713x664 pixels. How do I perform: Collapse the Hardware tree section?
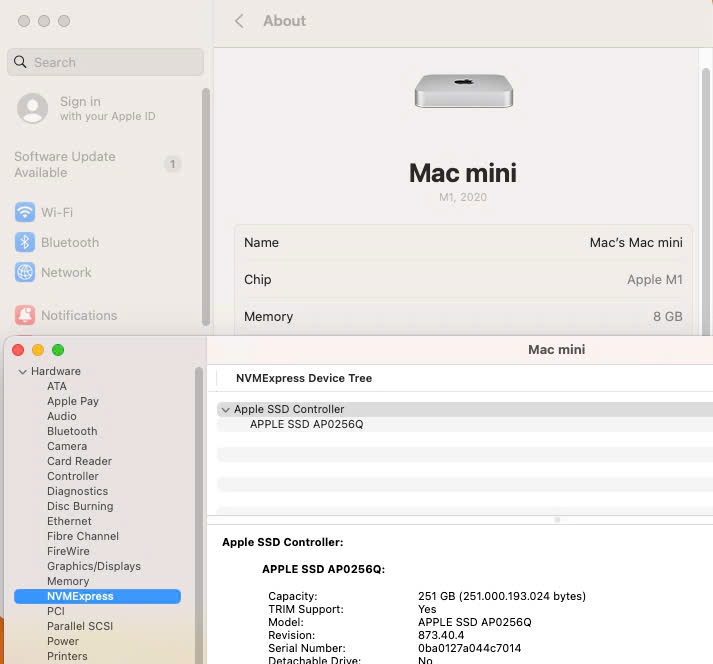point(22,371)
